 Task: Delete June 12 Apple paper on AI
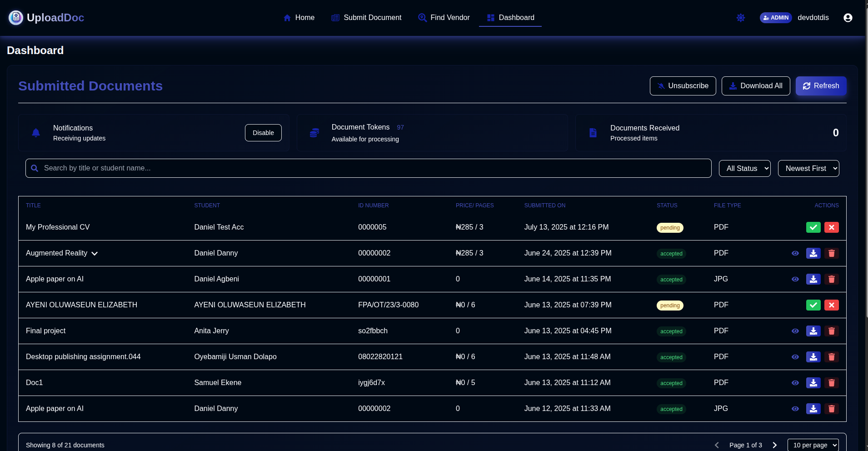[x=832, y=409]
